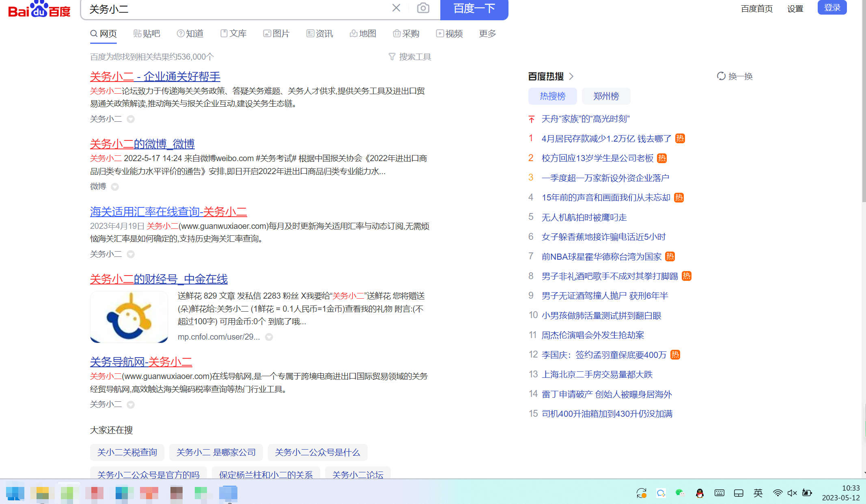Click the 登录 button
Viewport: 866px width, 504px height.
click(x=832, y=7)
